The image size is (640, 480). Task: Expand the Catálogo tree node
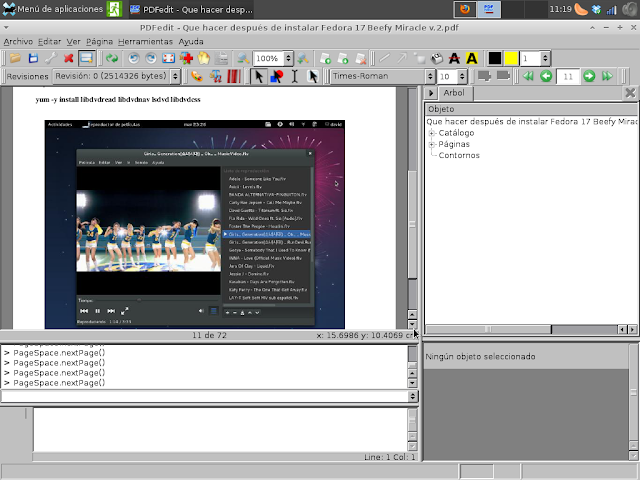[x=432, y=133]
